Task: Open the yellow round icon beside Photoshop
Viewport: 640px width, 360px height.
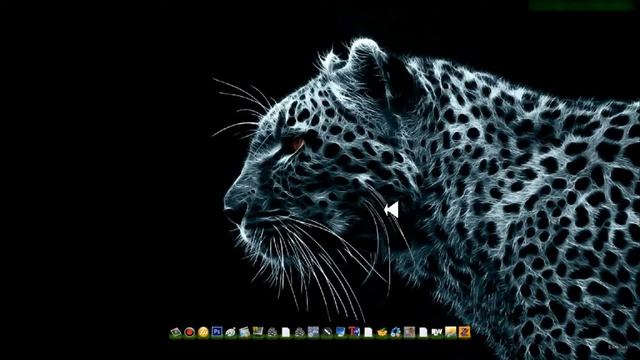Action: point(203,332)
